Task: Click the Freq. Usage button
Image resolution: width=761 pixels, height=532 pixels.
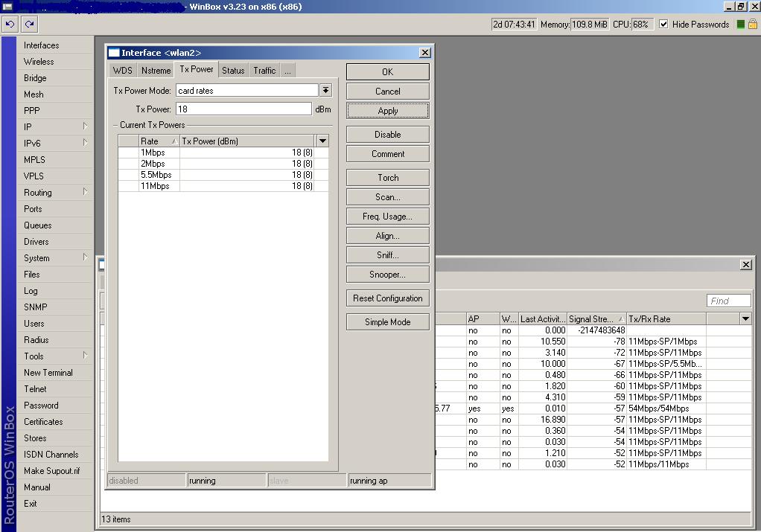Action: pyautogui.click(x=387, y=217)
